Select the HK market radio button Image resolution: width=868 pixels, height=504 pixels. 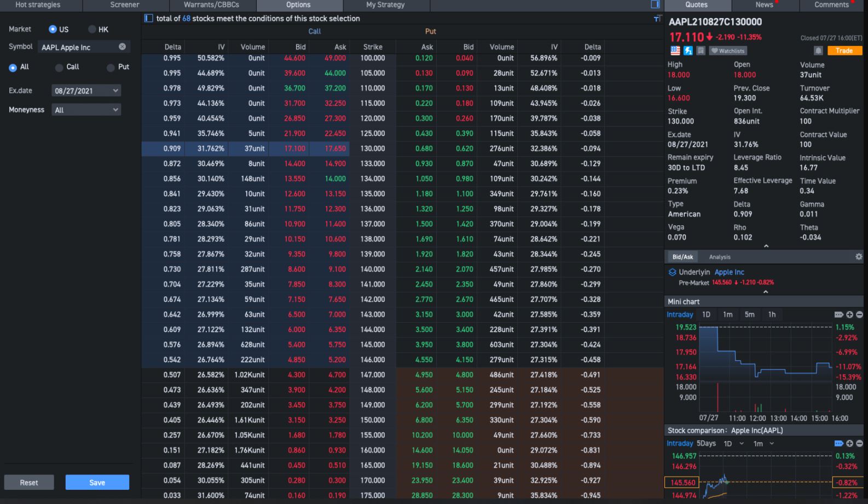(92, 30)
